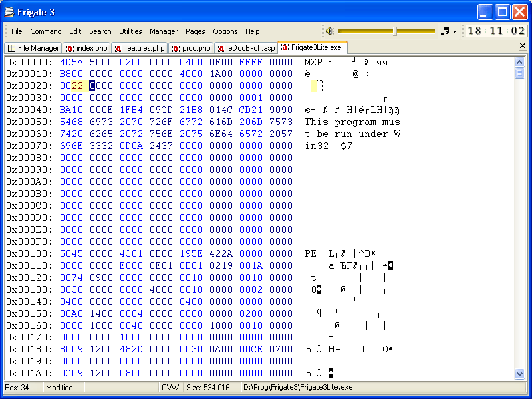
Task: Click hex value 422A at offset 0x00100
Action: [221, 253]
